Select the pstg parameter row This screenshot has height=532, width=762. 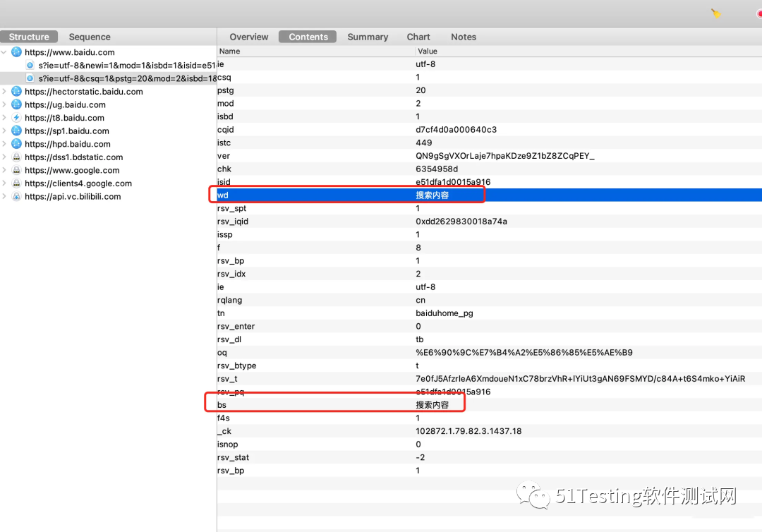[x=490, y=90]
